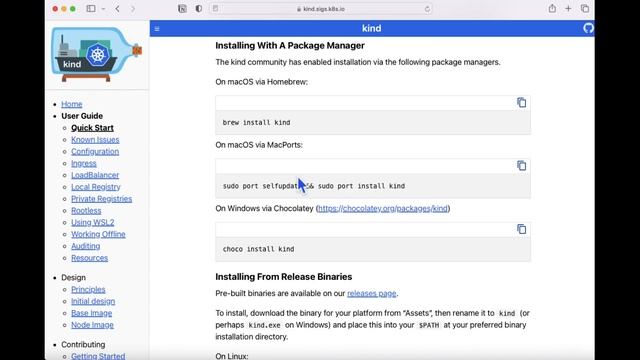
Task: Open the Home link
Action: pyautogui.click(x=72, y=104)
